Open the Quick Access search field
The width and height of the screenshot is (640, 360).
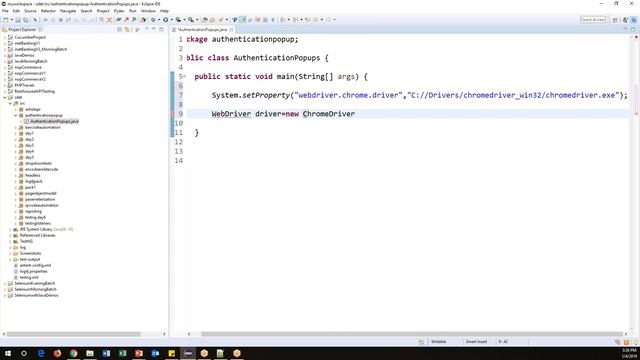pyautogui.click(x=593, y=20)
